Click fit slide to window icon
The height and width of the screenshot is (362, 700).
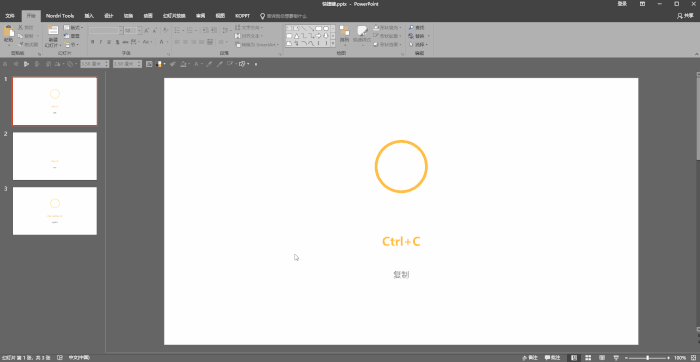click(692, 358)
